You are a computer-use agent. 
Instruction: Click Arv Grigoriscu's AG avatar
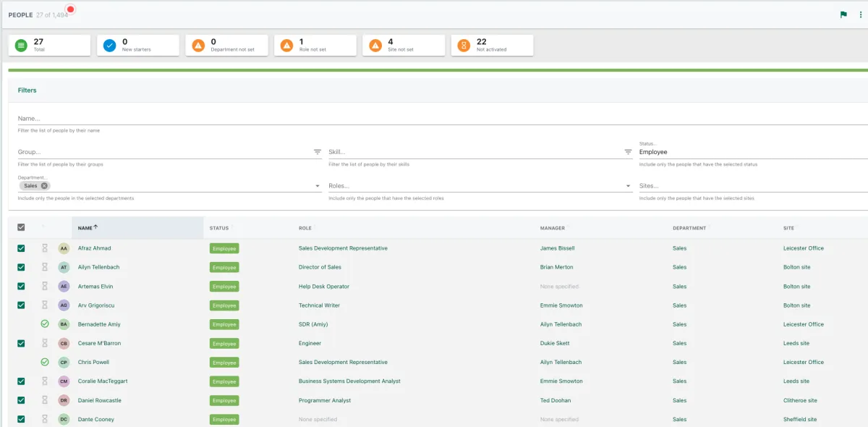coord(64,305)
